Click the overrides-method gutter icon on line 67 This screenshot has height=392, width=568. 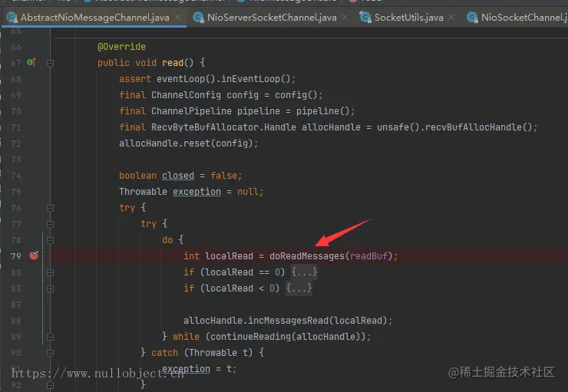(31, 62)
